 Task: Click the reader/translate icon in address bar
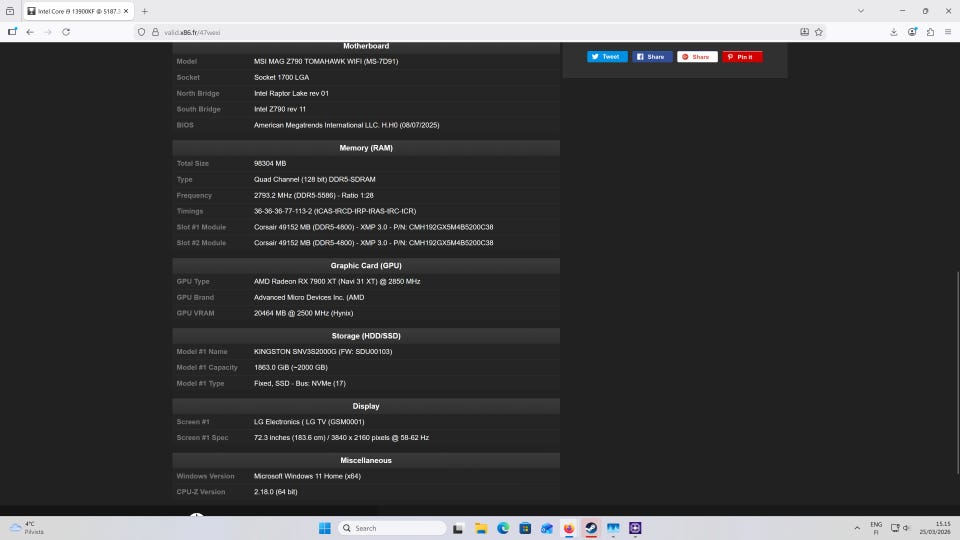click(x=804, y=32)
